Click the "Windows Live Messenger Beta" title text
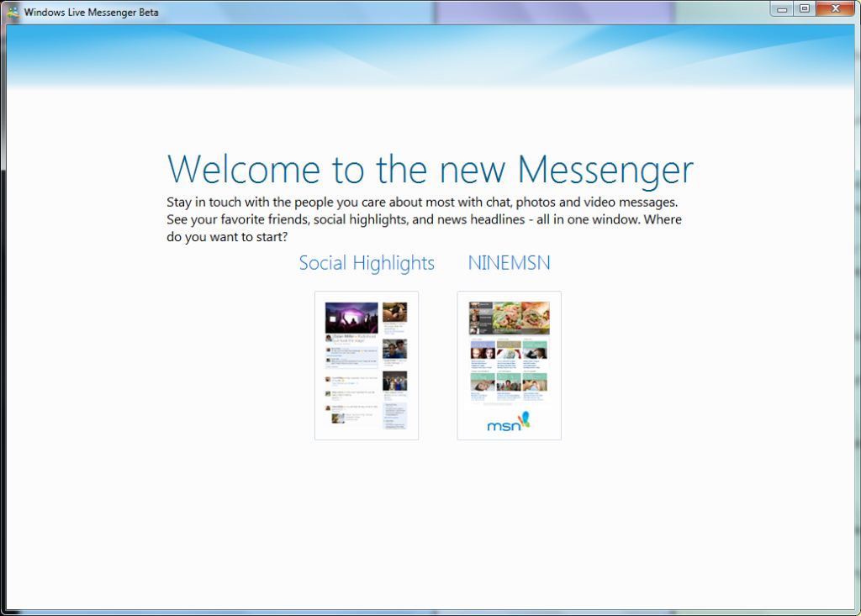This screenshot has width=861, height=616. click(x=91, y=12)
